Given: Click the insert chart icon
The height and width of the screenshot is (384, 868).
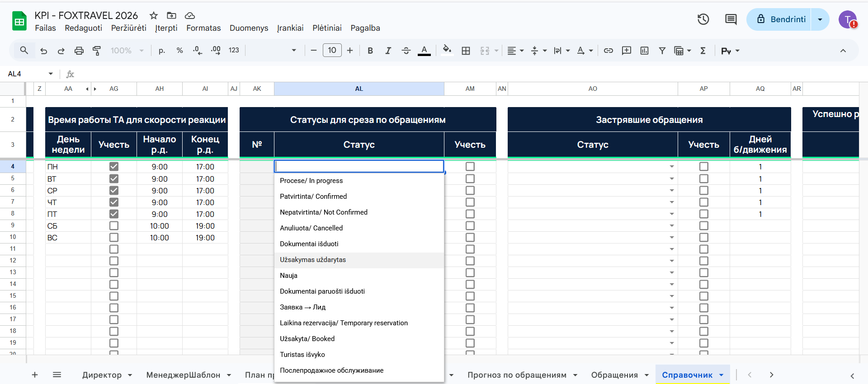Looking at the screenshot, I should (x=644, y=51).
